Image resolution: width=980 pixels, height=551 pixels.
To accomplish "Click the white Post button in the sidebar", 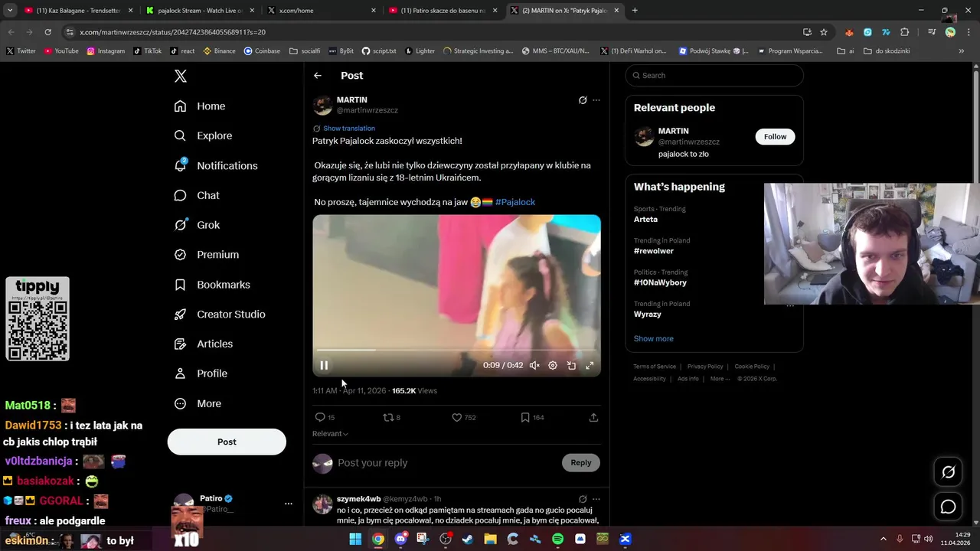I will coord(227,442).
